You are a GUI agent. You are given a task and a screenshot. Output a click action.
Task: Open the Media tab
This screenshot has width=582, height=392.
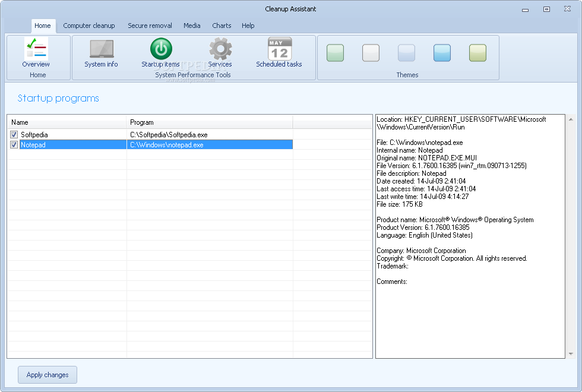[192, 26]
